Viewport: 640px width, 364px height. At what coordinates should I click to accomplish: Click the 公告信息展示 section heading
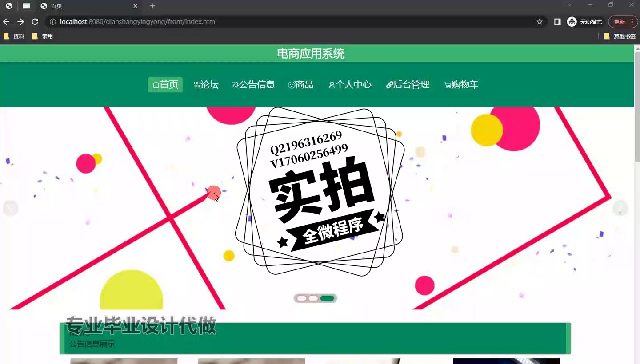(x=92, y=344)
